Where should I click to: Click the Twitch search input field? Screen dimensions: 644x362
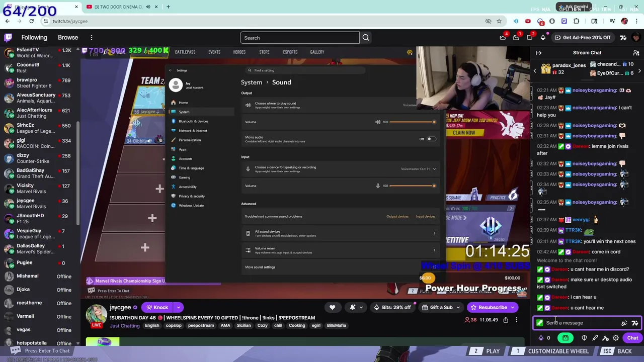click(x=300, y=38)
